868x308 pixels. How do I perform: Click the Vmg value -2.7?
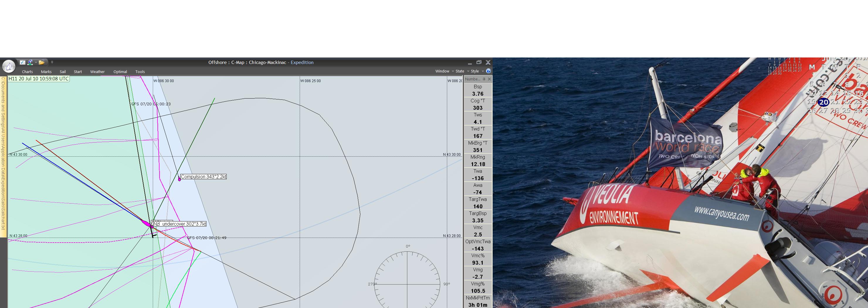(x=478, y=277)
